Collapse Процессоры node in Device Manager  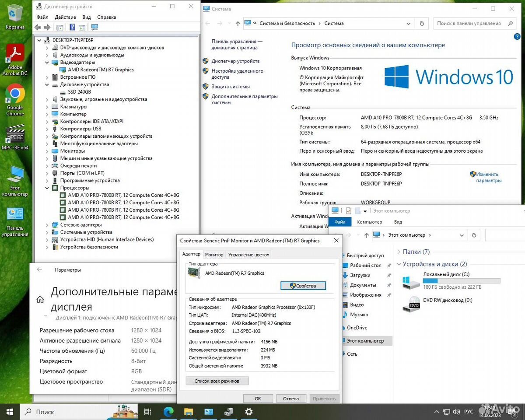[47, 188]
